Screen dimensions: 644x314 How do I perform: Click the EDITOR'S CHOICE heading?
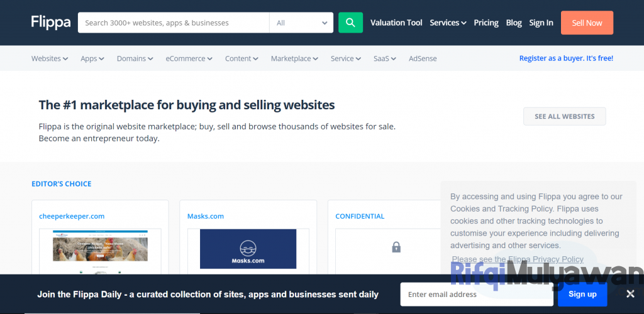(61, 183)
